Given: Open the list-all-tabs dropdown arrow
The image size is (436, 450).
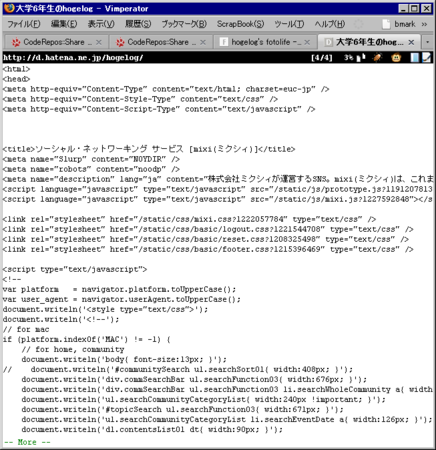Looking at the screenshot, I should point(427,42).
